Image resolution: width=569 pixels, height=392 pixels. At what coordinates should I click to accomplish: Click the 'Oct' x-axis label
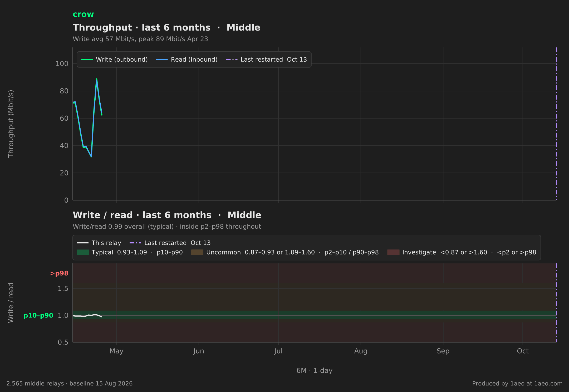point(523,351)
